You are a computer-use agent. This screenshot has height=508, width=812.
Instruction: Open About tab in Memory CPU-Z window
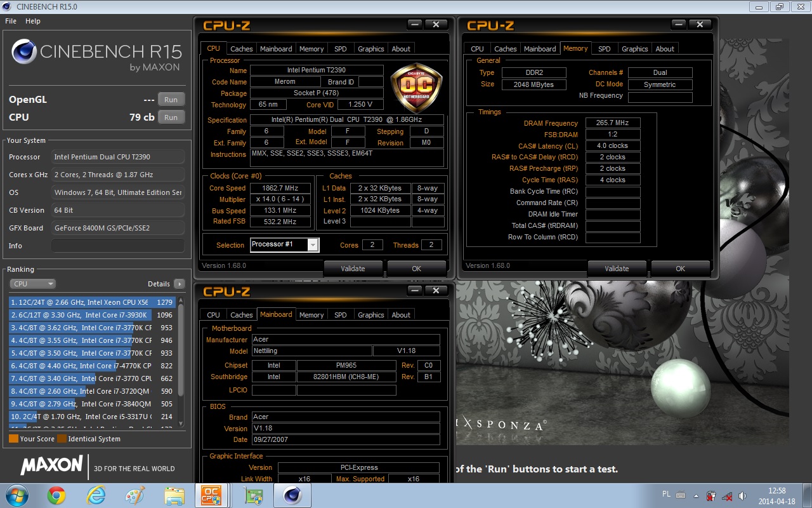pos(665,49)
